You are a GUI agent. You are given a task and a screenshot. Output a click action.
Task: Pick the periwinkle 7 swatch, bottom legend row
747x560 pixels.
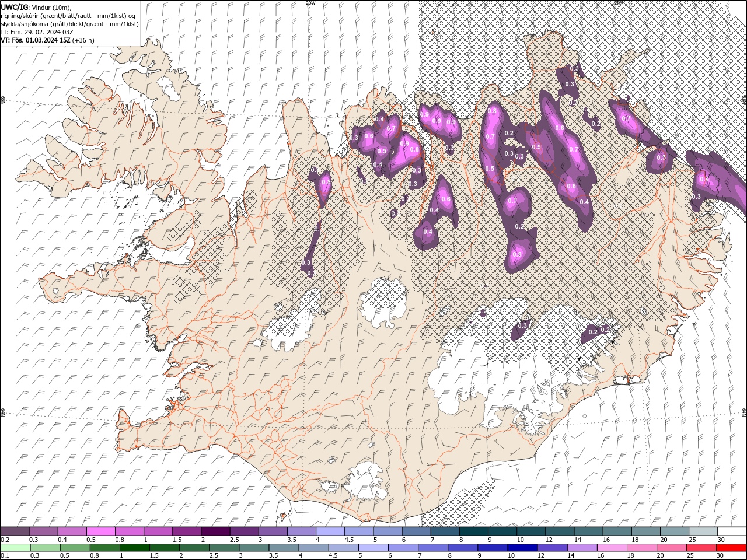433,548
